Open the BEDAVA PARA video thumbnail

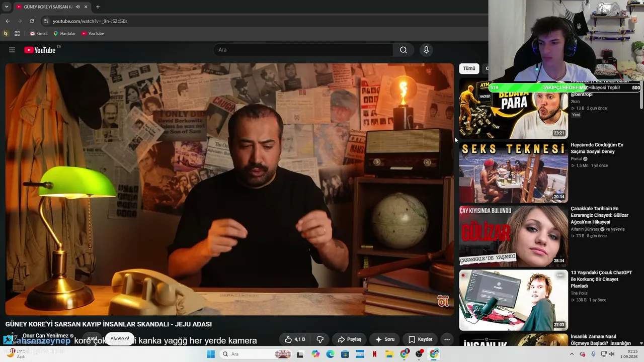513,108
